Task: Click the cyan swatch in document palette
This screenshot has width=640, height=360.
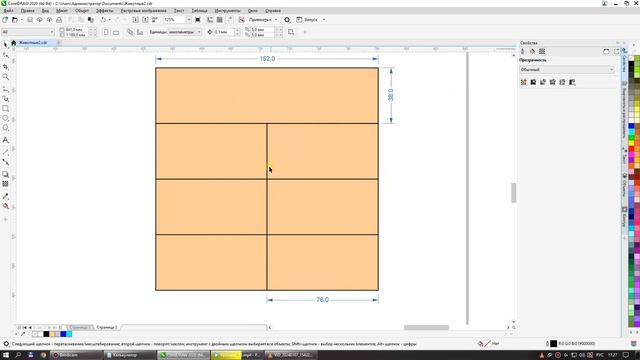Action: (x=69, y=334)
